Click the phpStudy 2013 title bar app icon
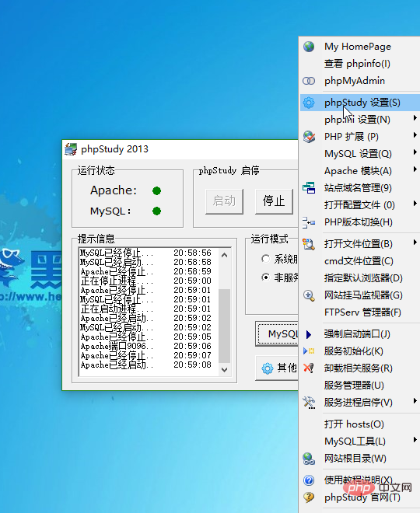Screen dimensions: 420x513 click(x=71, y=149)
